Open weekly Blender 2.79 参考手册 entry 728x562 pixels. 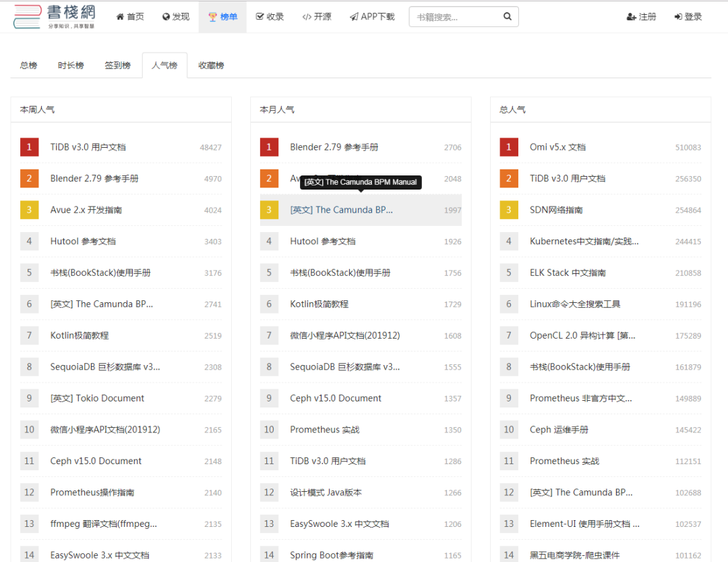click(x=95, y=179)
